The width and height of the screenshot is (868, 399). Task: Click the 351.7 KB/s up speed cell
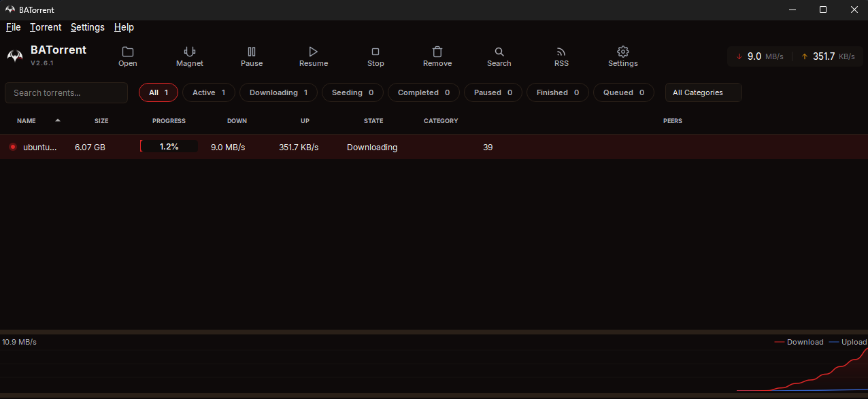point(299,147)
